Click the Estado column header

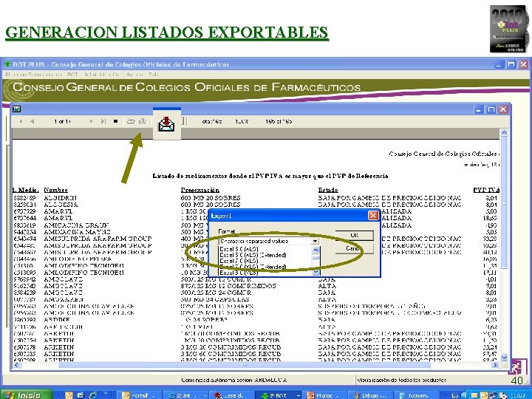[x=328, y=190]
